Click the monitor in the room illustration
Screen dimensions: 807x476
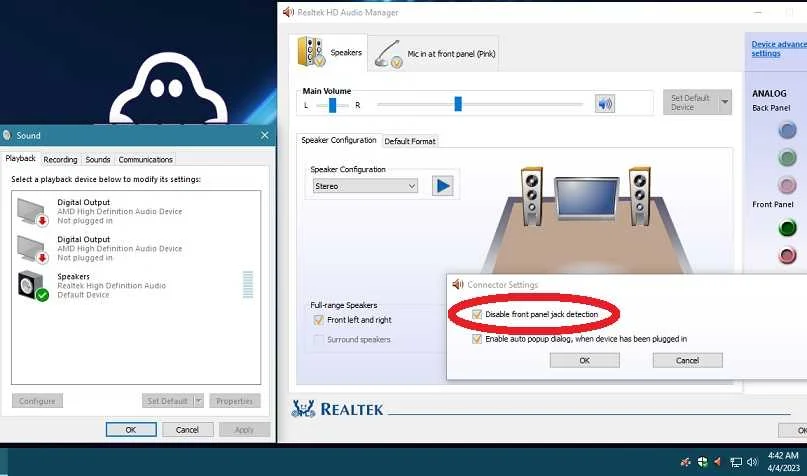(586, 199)
